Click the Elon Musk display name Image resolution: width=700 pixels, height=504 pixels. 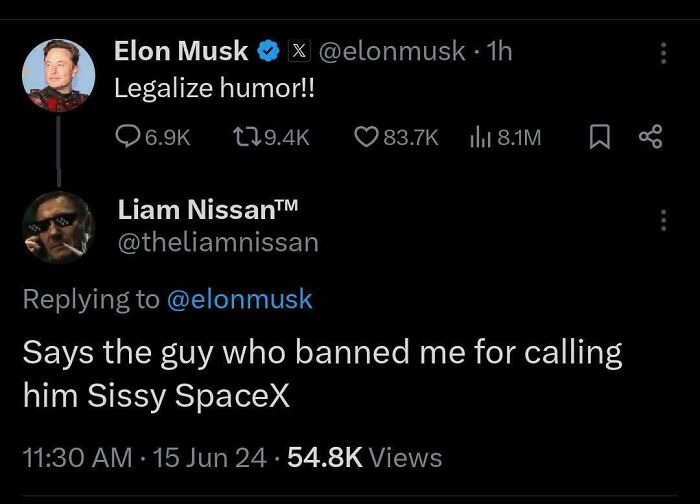pyautogui.click(x=181, y=51)
